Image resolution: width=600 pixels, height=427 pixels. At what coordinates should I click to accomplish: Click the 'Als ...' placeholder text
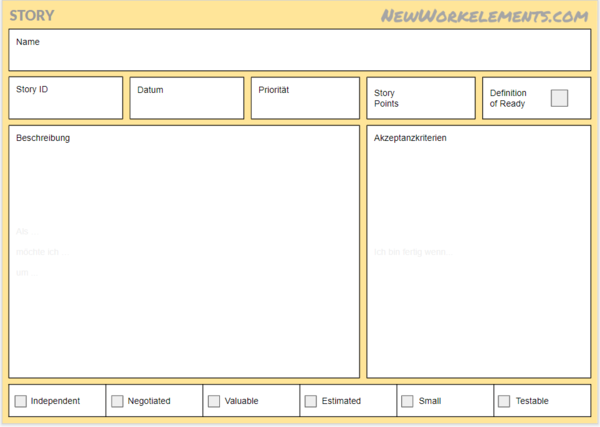click(x=27, y=231)
